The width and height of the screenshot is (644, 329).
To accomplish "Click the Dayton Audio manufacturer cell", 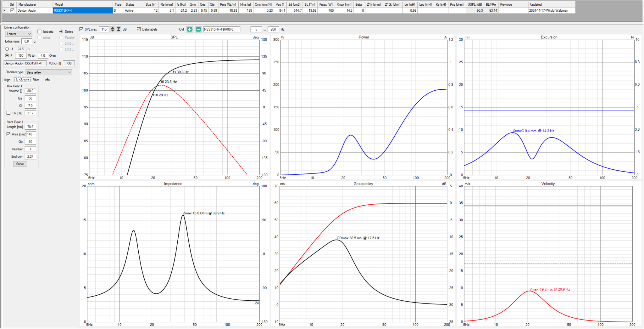I will (35, 10).
